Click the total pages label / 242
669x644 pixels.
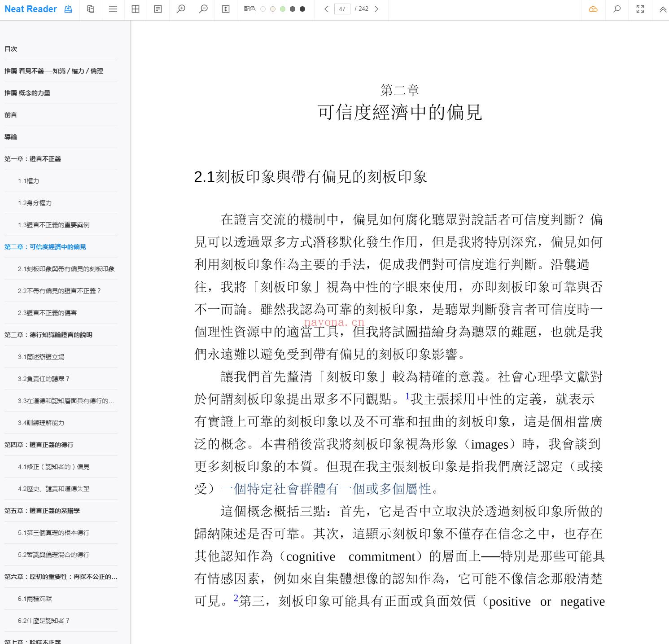pos(362,9)
